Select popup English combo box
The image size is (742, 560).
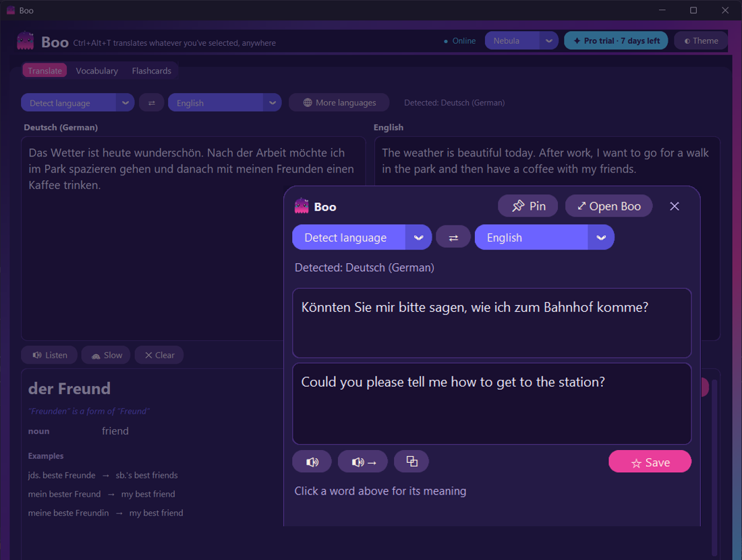click(544, 237)
